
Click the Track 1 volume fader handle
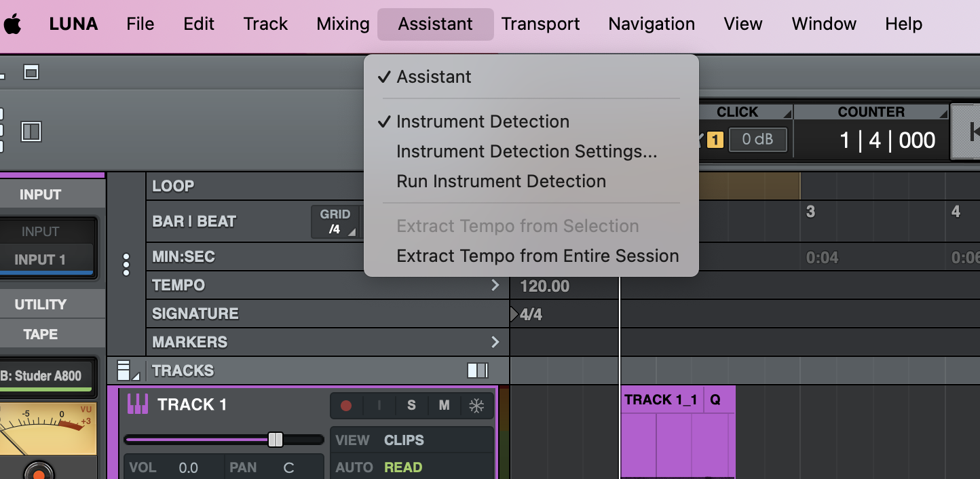276,440
